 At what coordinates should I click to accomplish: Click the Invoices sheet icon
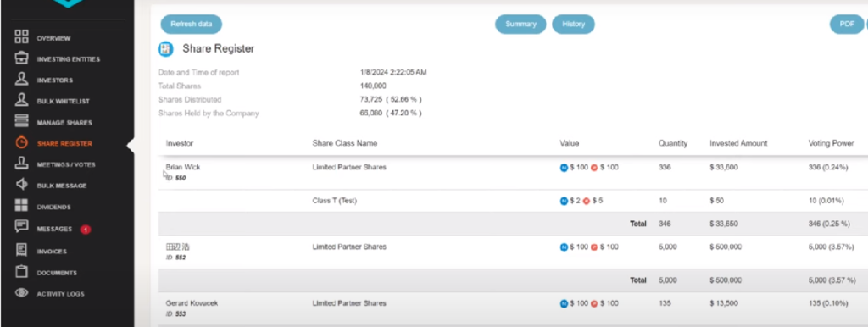[21, 251]
